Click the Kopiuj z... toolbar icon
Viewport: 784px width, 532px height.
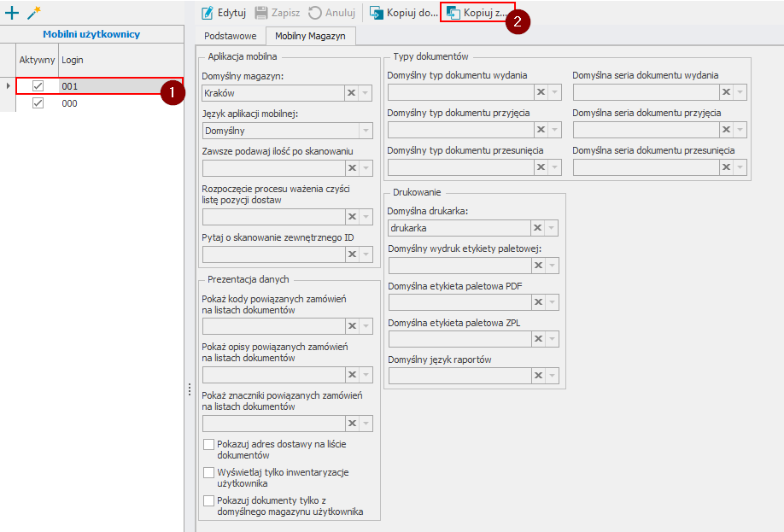click(453, 13)
